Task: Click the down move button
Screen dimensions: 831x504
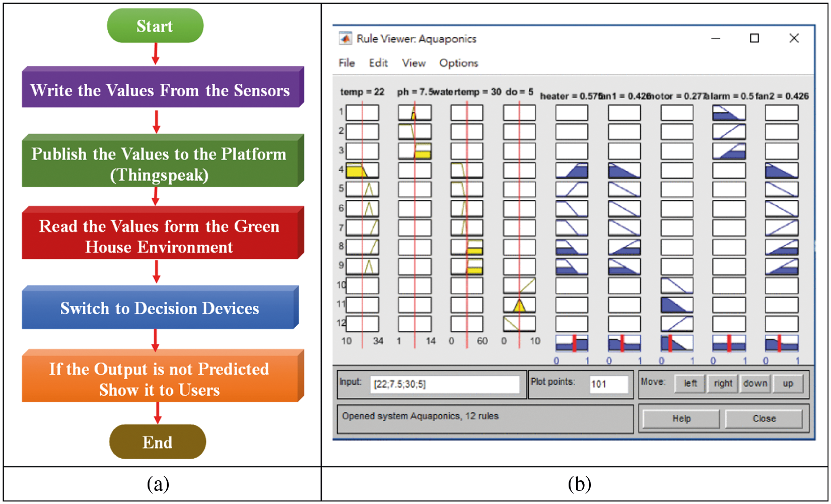Action: point(755,384)
